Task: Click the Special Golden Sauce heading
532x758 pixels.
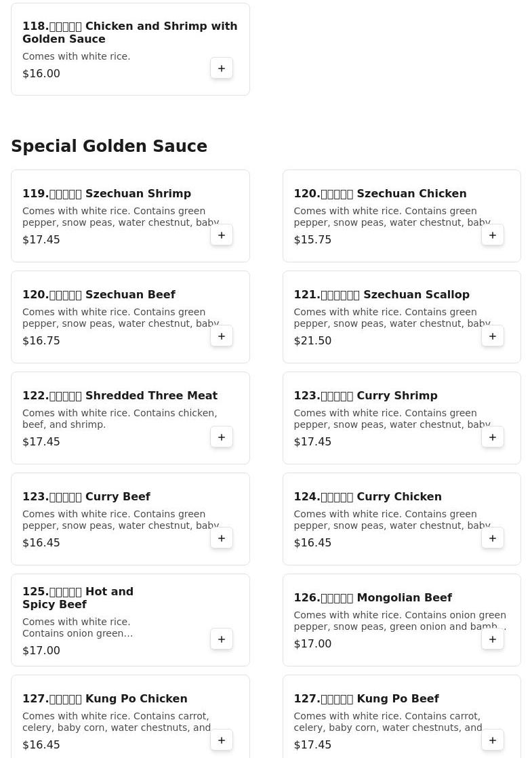Action: [109, 146]
